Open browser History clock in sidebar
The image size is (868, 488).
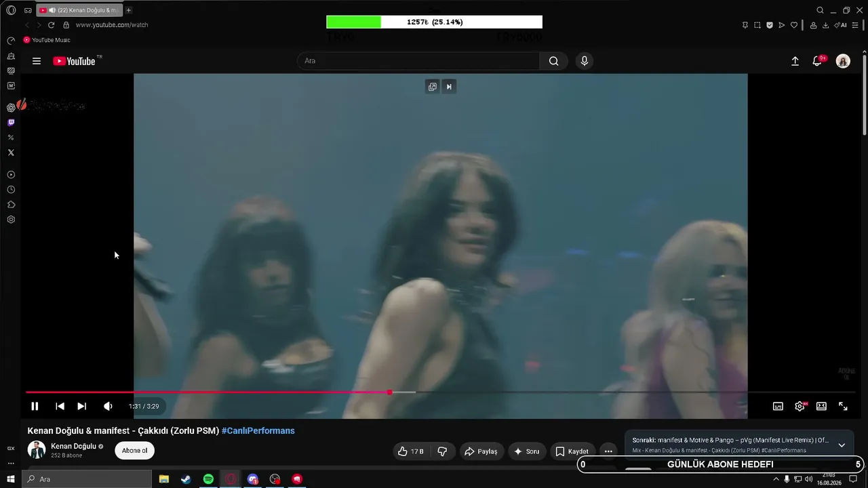point(11,190)
